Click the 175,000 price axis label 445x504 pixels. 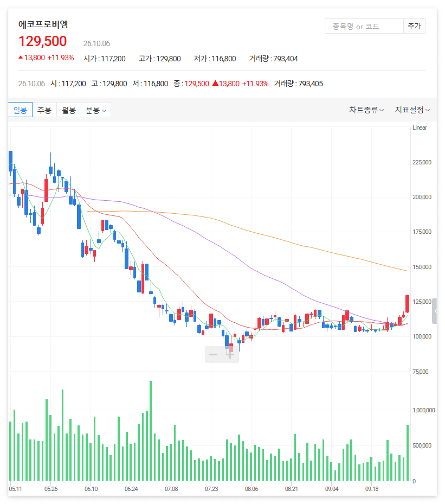pos(422,232)
